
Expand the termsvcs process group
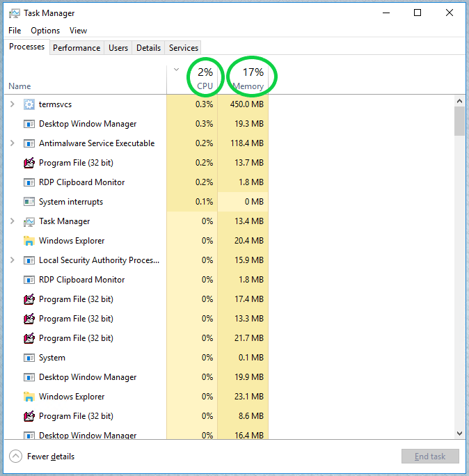(x=12, y=104)
